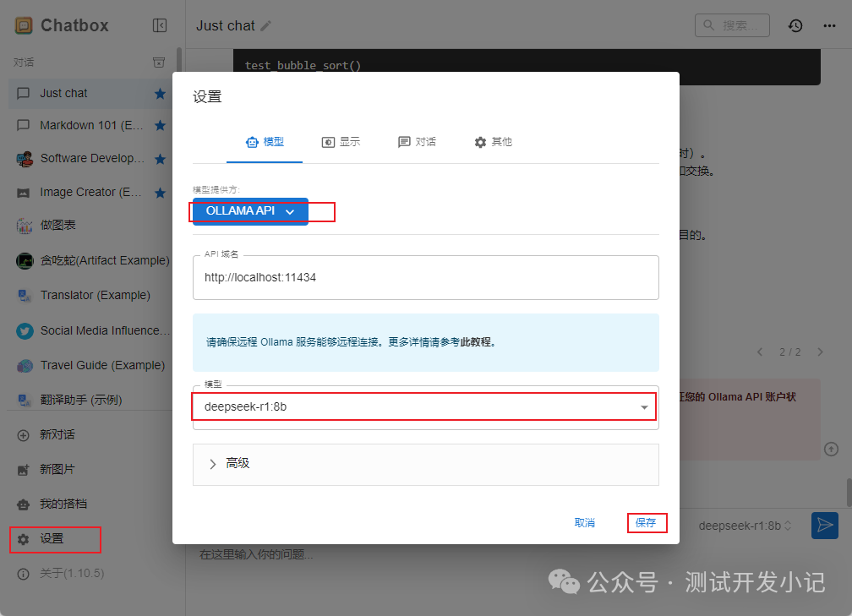Open the Just chat conversation
852x616 pixels.
(x=90, y=94)
